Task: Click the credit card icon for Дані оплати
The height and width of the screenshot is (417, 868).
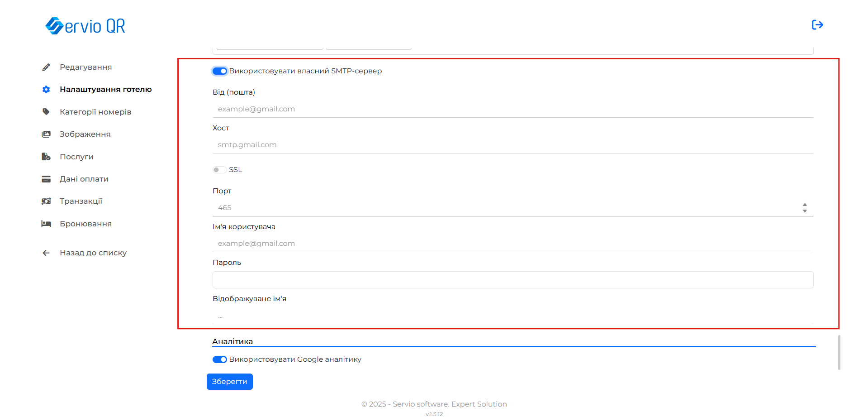Action: point(46,179)
